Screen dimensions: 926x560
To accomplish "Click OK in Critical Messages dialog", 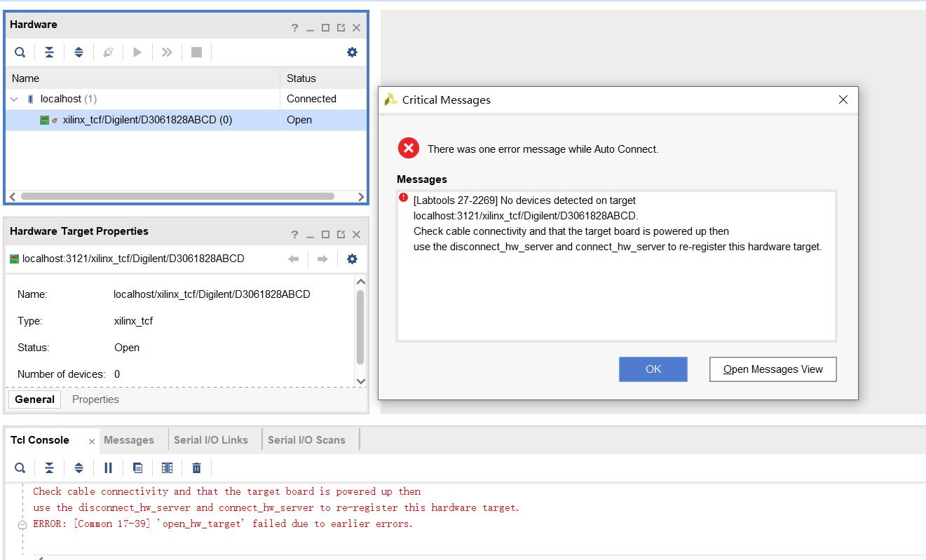I will pyautogui.click(x=653, y=369).
